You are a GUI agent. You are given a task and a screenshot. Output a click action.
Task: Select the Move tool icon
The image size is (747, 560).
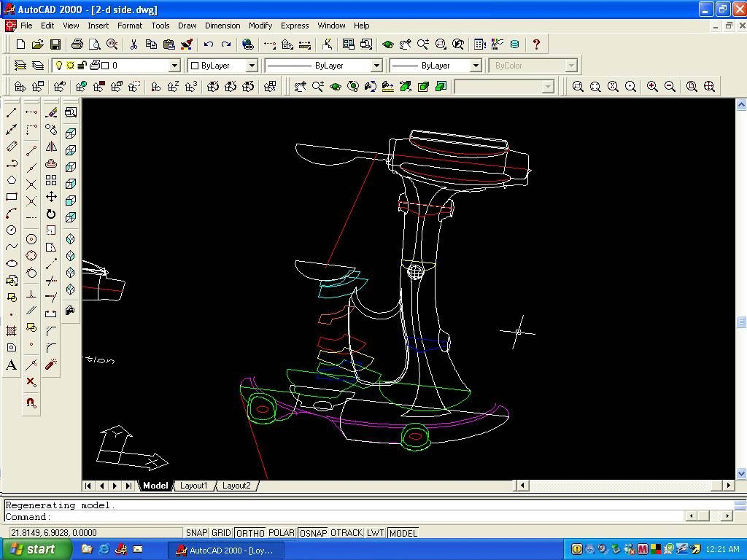tap(51, 197)
